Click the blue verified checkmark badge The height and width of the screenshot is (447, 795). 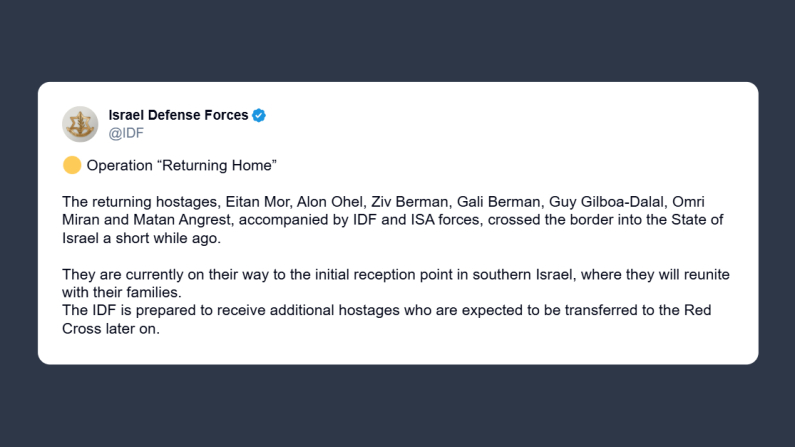259,115
